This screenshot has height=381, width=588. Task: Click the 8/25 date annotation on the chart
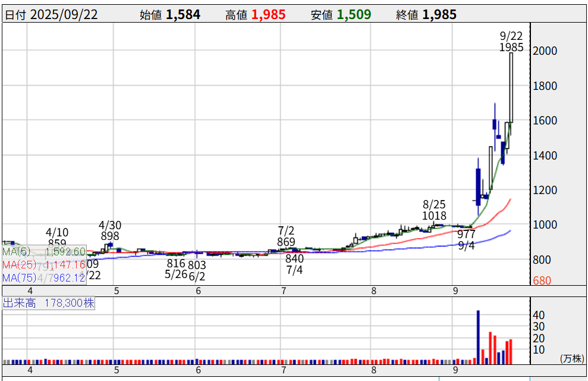point(434,205)
